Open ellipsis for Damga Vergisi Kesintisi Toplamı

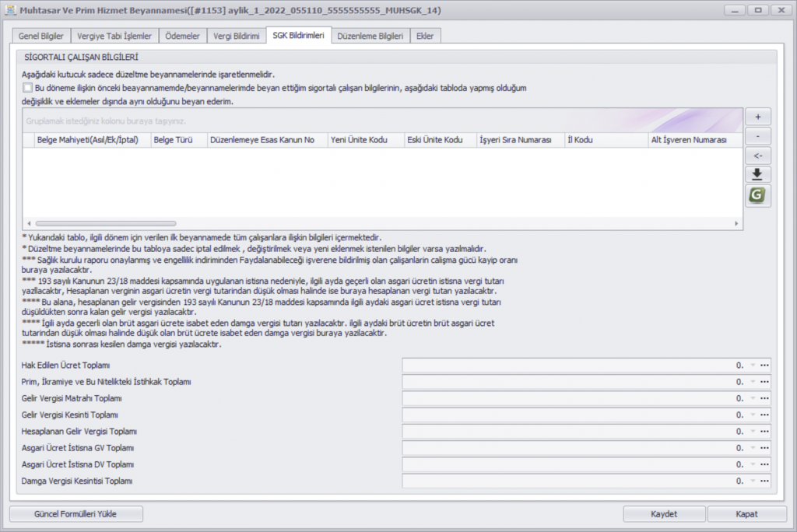(764, 481)
